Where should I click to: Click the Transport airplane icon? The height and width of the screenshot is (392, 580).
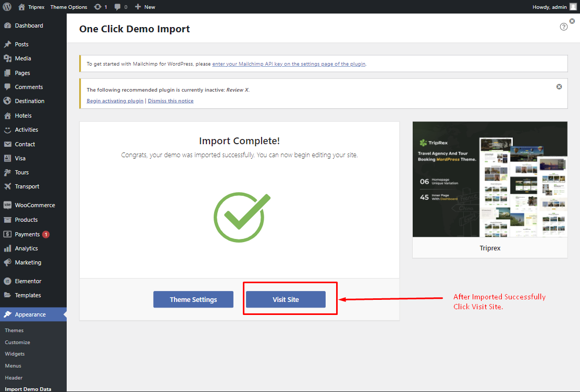coord(7,186)
